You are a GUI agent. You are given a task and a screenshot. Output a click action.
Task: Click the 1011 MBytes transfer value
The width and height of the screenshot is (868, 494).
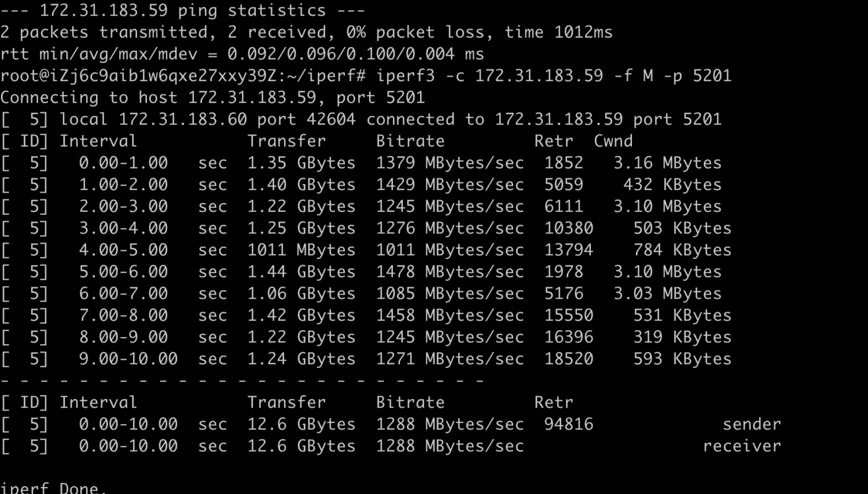pyautogui.click(x=301, y=250)
